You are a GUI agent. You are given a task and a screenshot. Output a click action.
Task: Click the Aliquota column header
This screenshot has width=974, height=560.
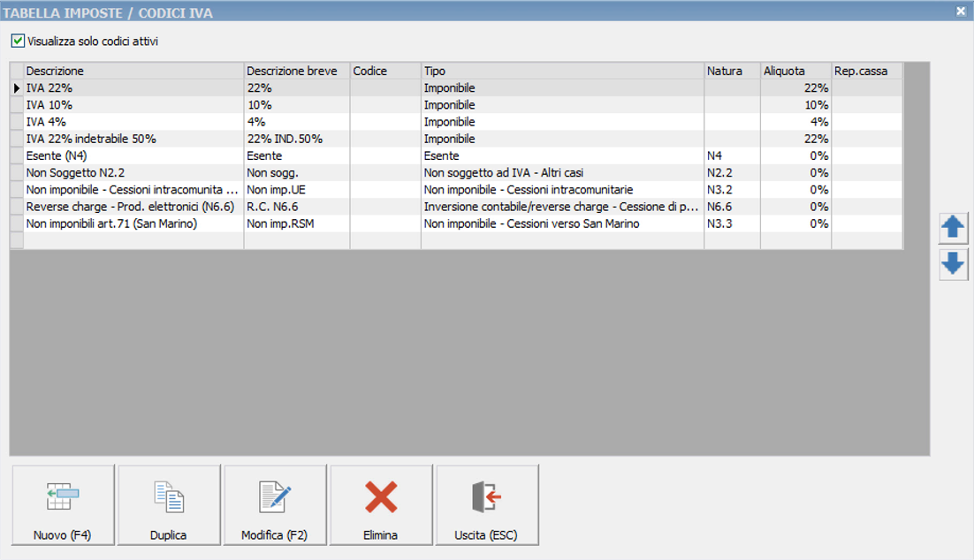[x=795, y=71]
